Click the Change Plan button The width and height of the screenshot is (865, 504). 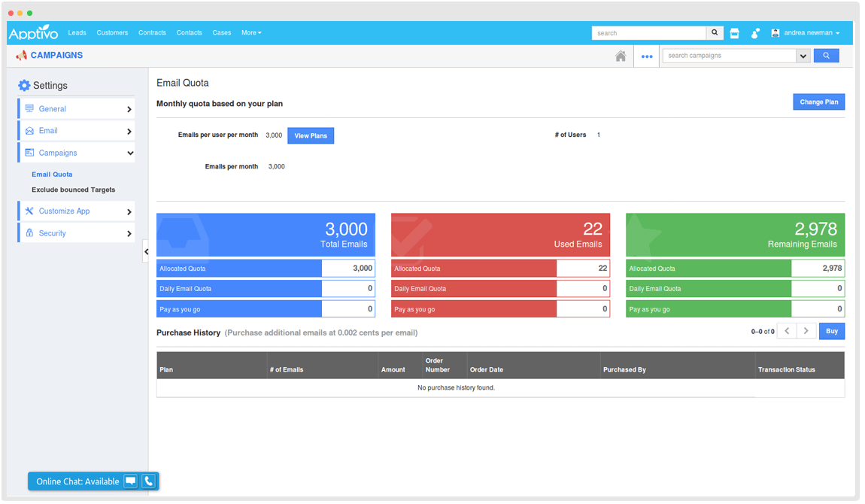coord(818,102)
